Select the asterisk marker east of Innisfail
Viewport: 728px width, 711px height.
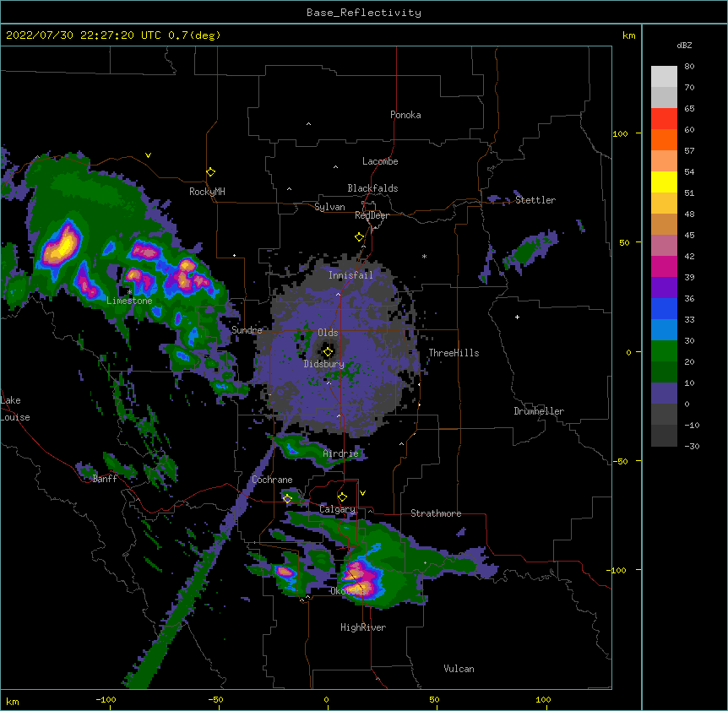click(x=424, y=256)
